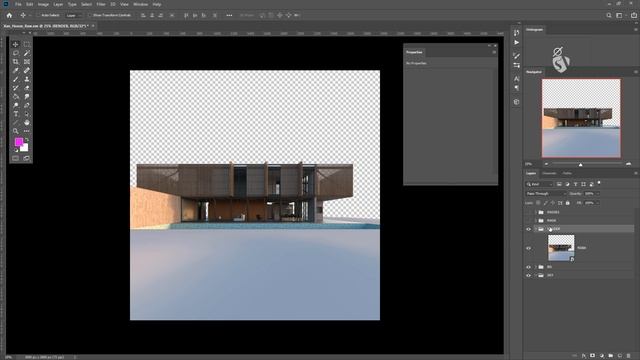This screenshot has width=640, height=360.
Task: Click the lock all layers padlock icon
Action: (x=567, y=203)
